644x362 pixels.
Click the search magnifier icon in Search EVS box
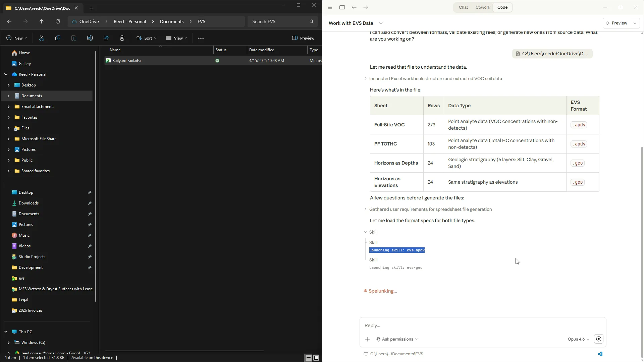click(x=312, y=21)
